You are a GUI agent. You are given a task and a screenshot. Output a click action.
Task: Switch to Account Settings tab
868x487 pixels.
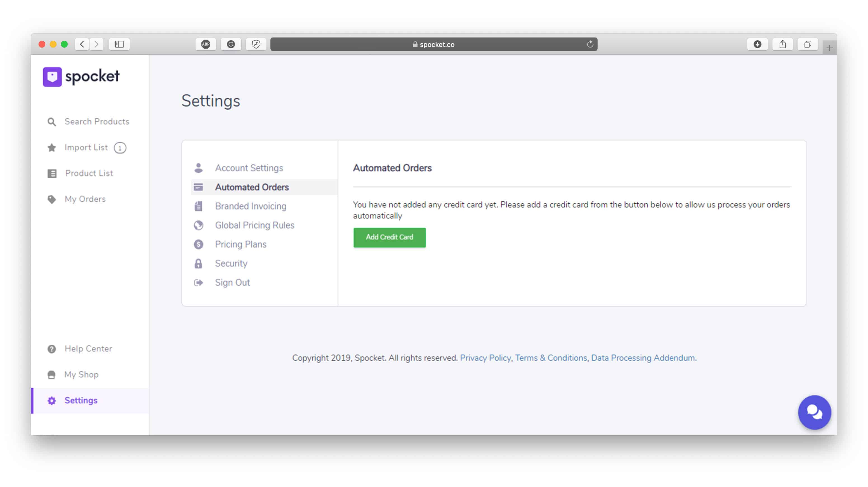pyautogui.click(x=264, y=168)
